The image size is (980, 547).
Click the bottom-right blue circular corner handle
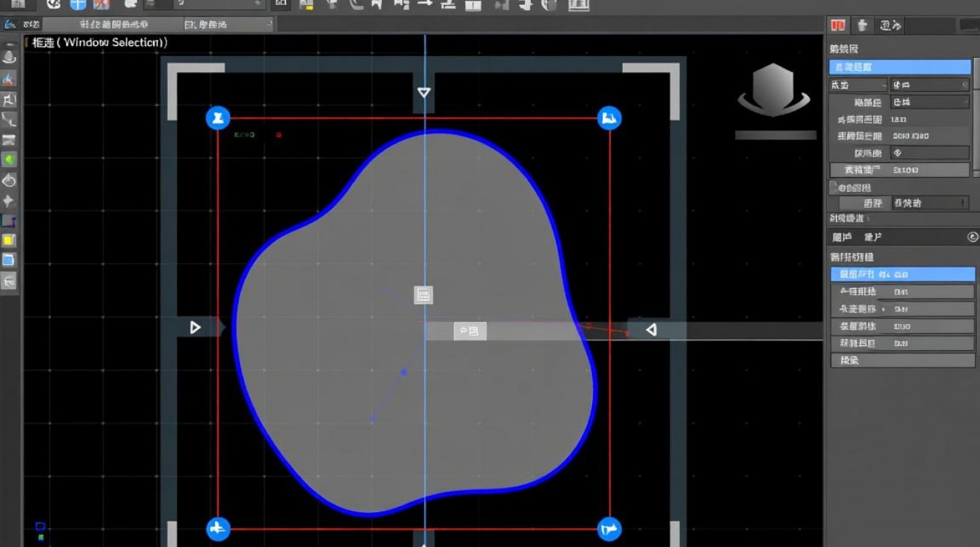[x=610, y=529]
